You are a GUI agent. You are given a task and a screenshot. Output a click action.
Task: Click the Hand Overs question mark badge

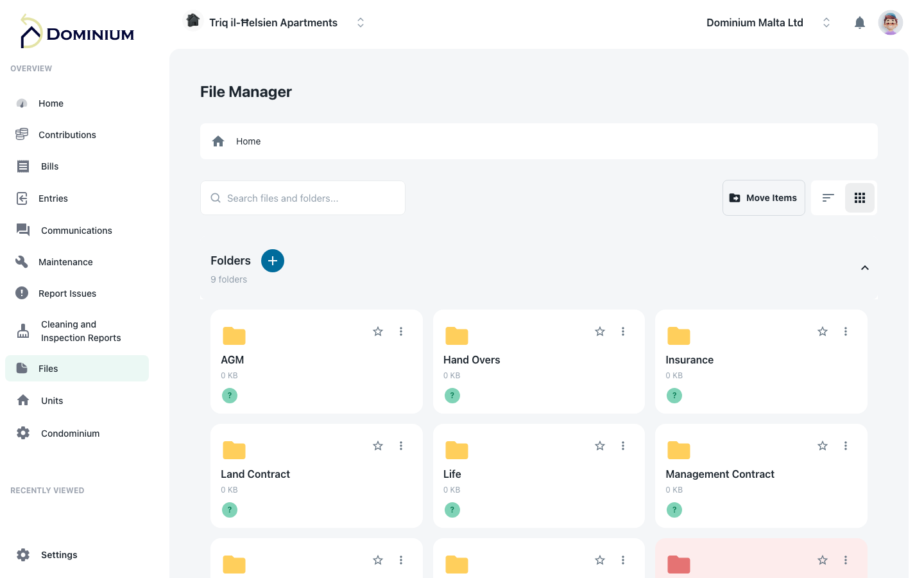coord(452,396)
